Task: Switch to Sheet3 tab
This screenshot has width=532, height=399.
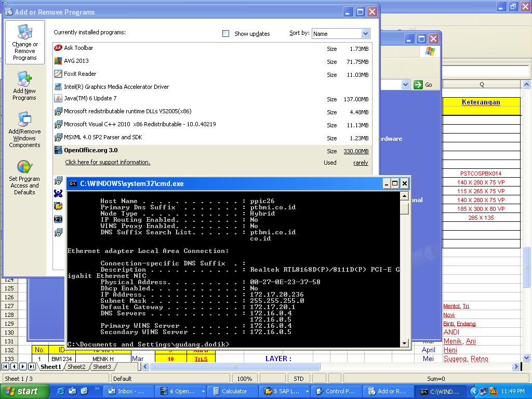Action: 102,367
